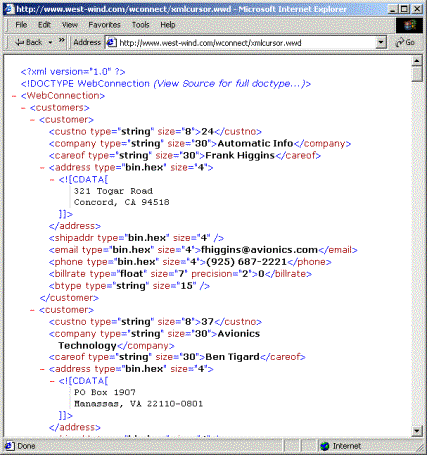
Task: Open the Address bar URL dropdown
Action: pyautogui.click(x=381, y=42)
